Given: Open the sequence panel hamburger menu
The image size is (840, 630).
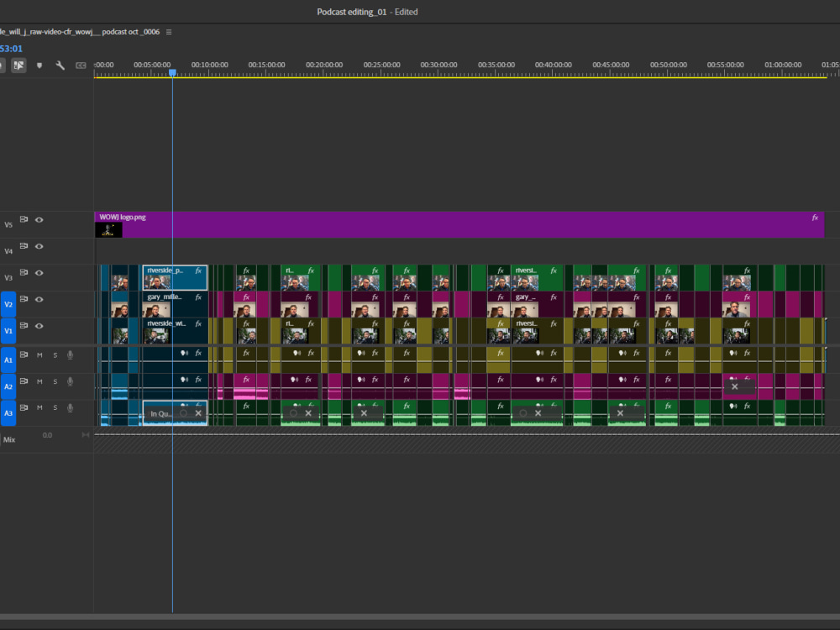Looking at the screenshot, I should (169, 32).
